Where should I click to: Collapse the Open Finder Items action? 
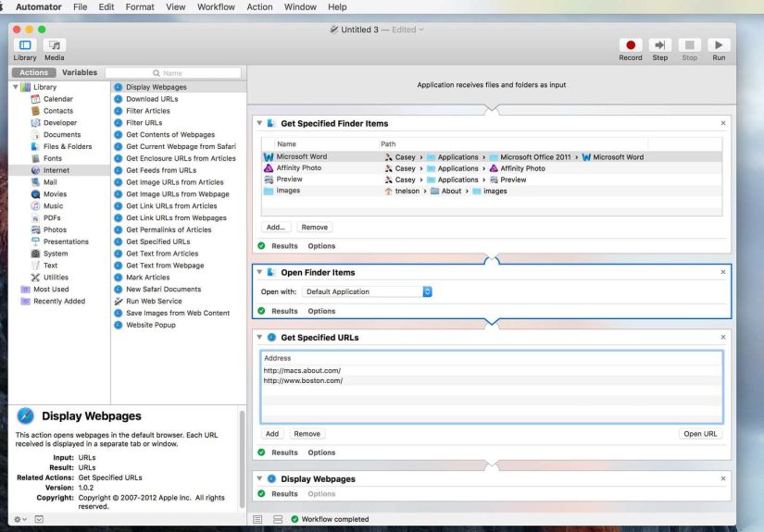coord(259,272)
